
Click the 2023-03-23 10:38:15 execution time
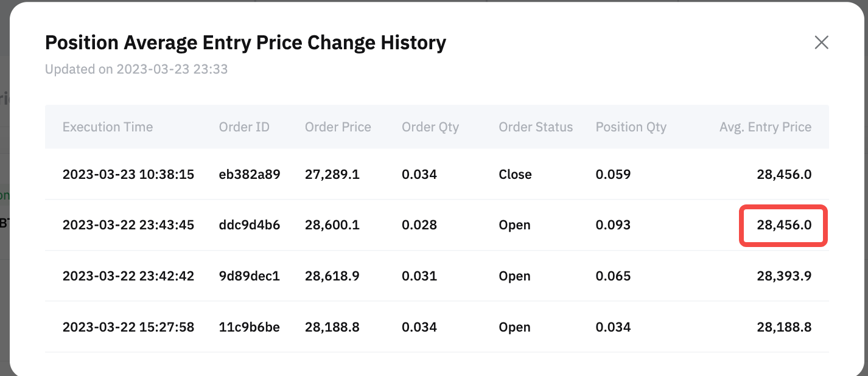pos(128,175)
